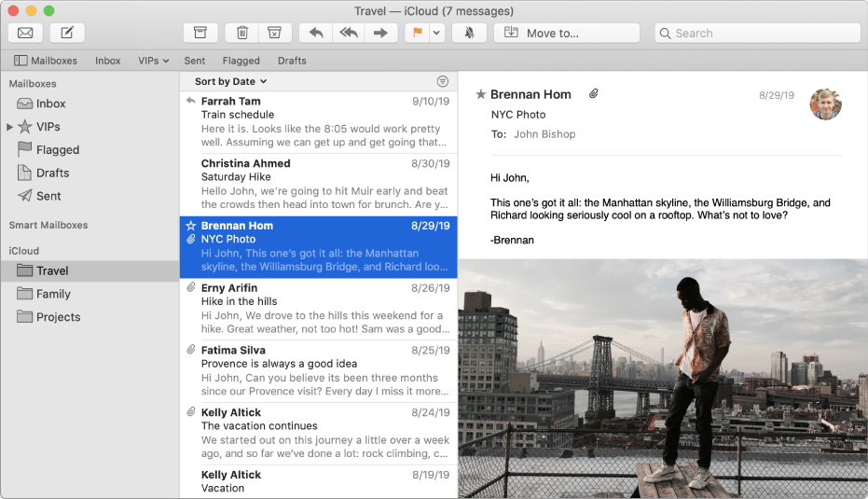868x499 pixels.
Task: Click the paperclip on Erny Arifin's message
Action: tap(191, 287)
